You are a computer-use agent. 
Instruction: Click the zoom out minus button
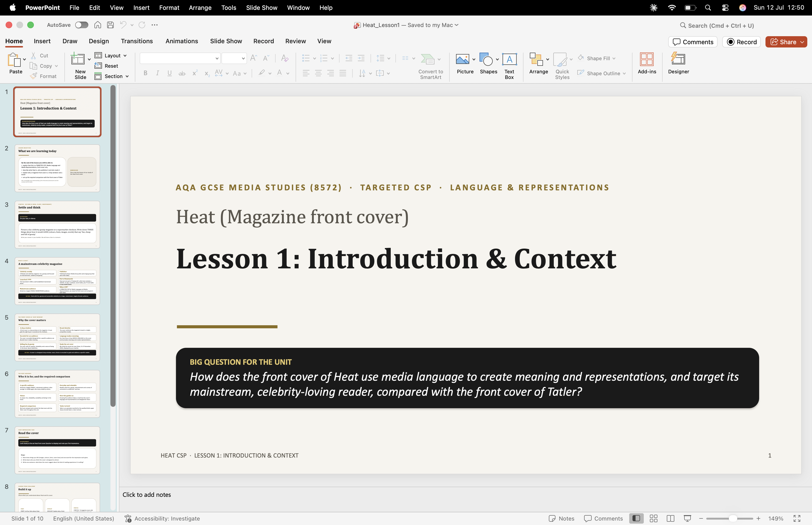tap(701, 518)
